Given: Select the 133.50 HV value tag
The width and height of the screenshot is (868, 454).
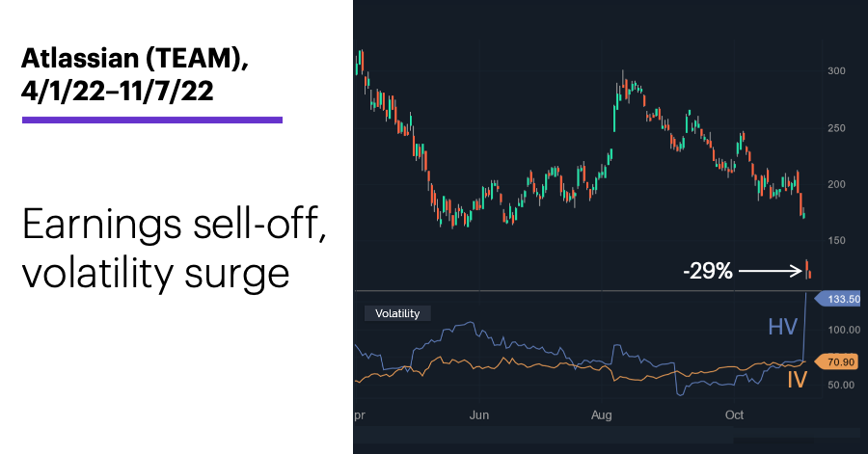Looking at the screenshot, I should click(x=839, y=299).
